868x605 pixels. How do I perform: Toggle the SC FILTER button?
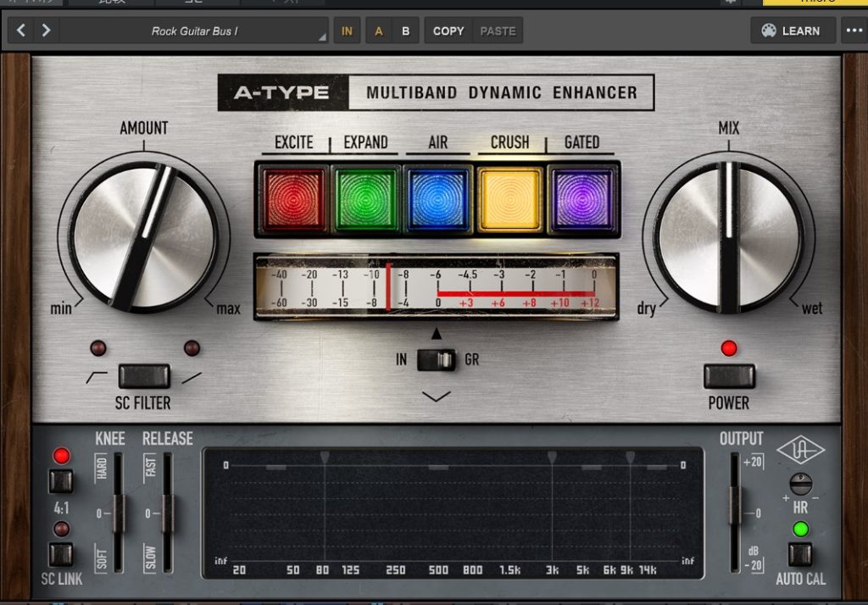pos(143,376)
